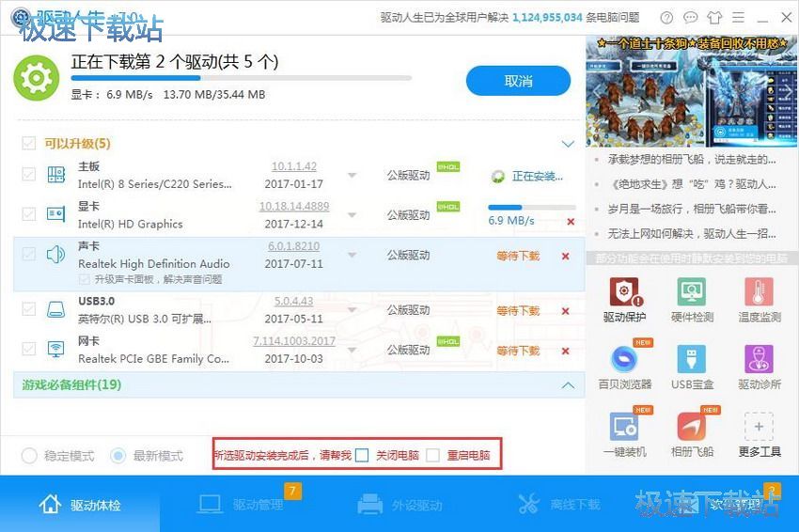Open the feedback chat bubble icon

click(691, 18)
